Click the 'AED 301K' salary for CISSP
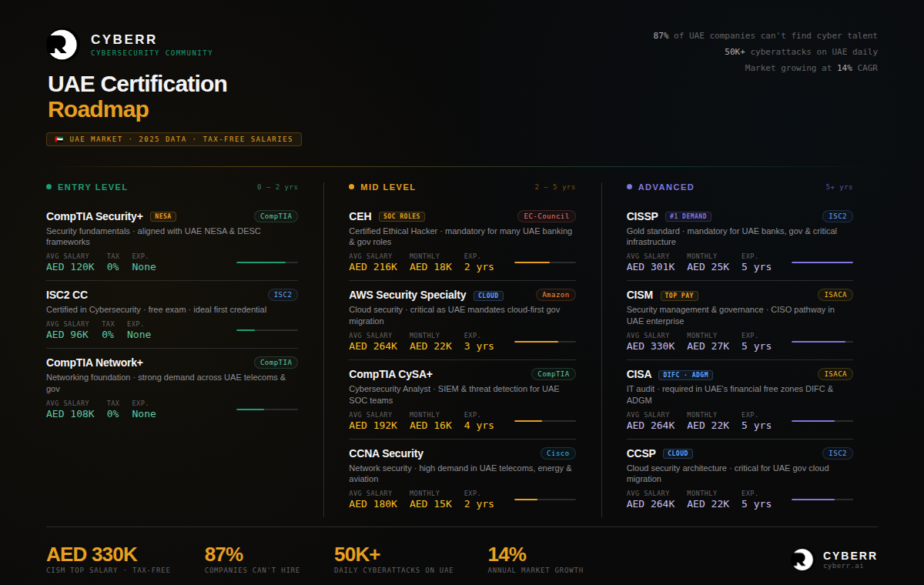 pyautogui.click(x=651, y=267)
